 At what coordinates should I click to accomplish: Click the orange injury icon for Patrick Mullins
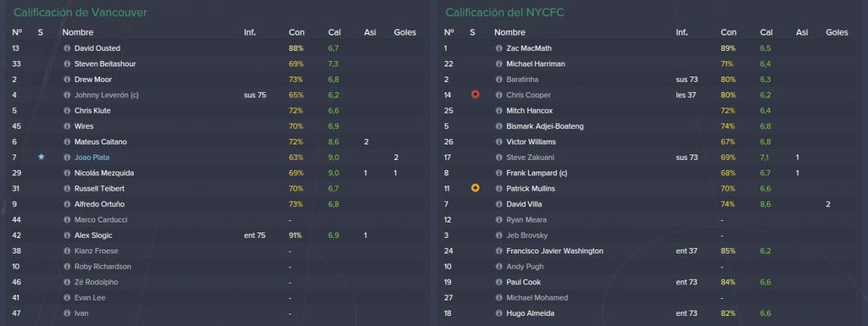pos(475,189)
